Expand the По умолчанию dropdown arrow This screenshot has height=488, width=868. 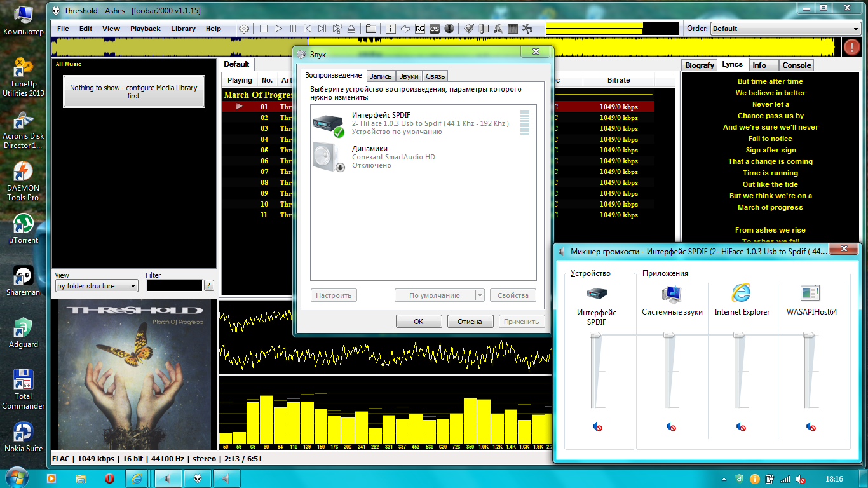[x=480, y=295]
